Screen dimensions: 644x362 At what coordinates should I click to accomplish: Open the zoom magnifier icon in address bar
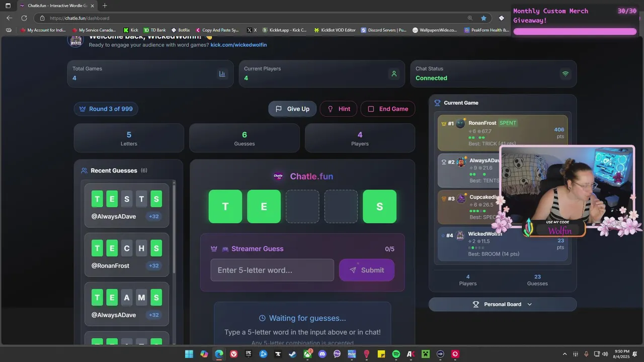[470, 18]
